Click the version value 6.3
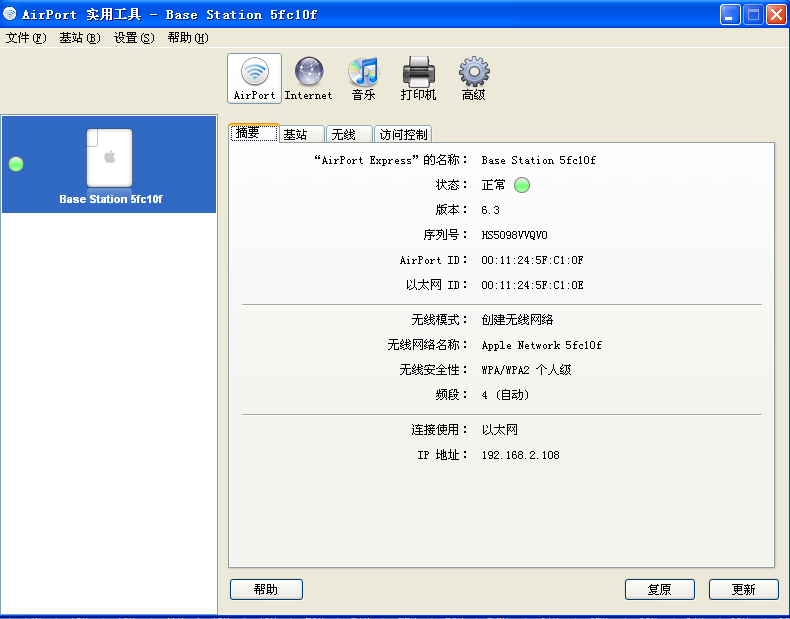This screenshot has height=619, width=790. [490, 210]
